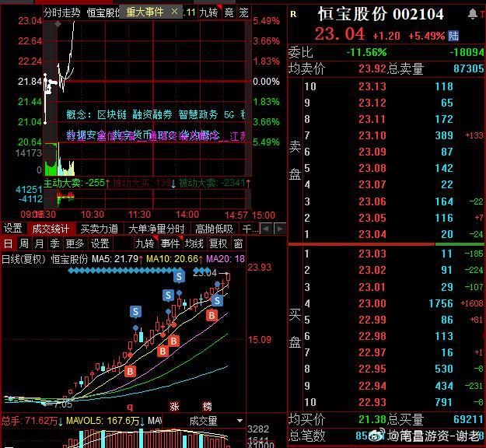Click the blue diamond marker row above the K-line
The image size is (486, 448).
point(139,271)
